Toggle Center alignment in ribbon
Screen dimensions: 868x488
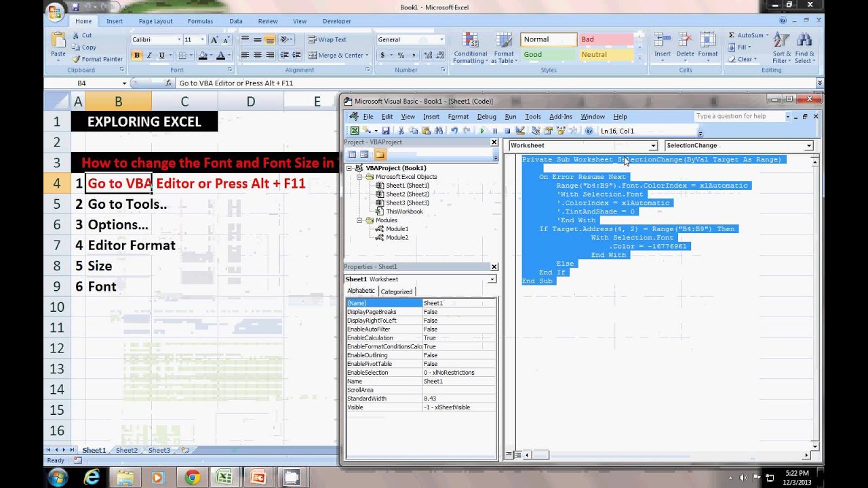coord(258,56)
